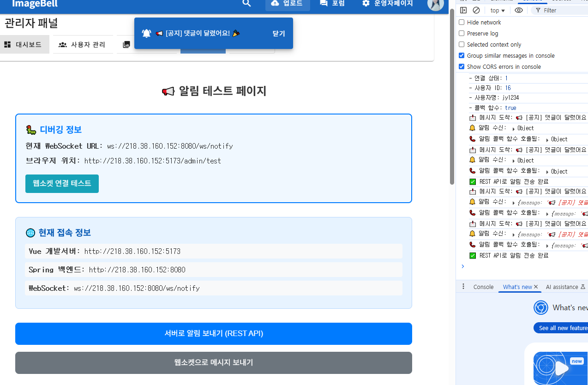Play the What's new video thumbnail
This screenshot has width=588, height=385.
pos(561,368)
